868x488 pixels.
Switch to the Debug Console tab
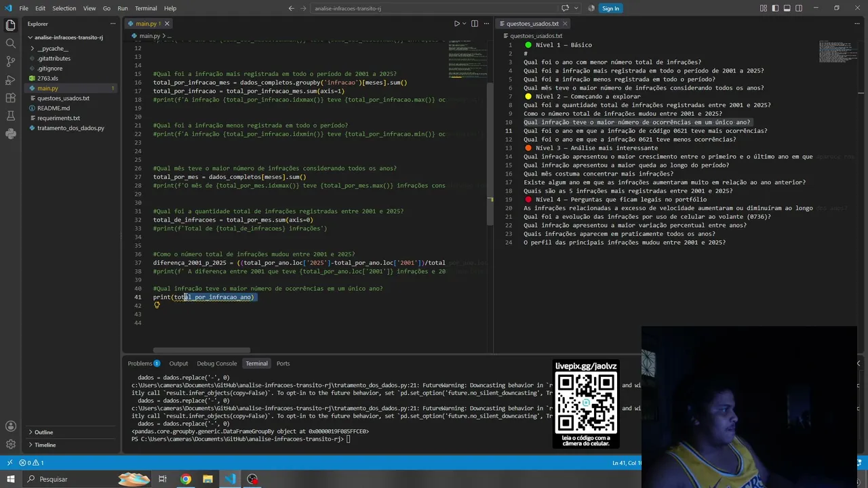(217, 363)
